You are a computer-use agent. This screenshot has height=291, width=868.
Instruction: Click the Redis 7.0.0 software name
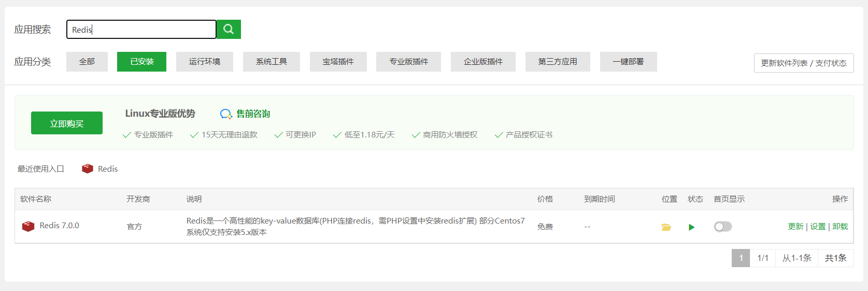[x=60, y=226]
